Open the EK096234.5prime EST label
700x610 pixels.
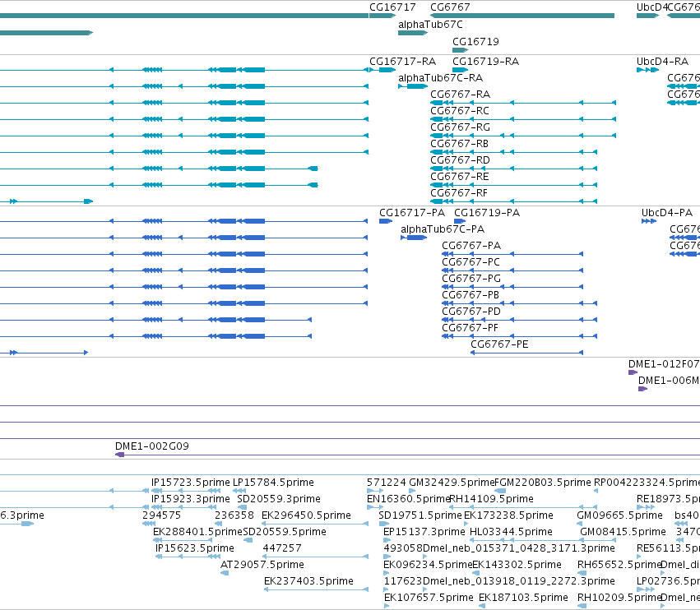428,565
